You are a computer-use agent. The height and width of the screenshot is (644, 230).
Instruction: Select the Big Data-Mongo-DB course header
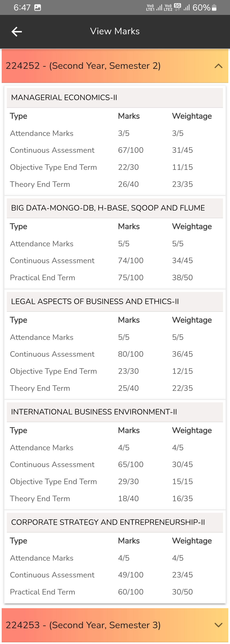[108, 208]
